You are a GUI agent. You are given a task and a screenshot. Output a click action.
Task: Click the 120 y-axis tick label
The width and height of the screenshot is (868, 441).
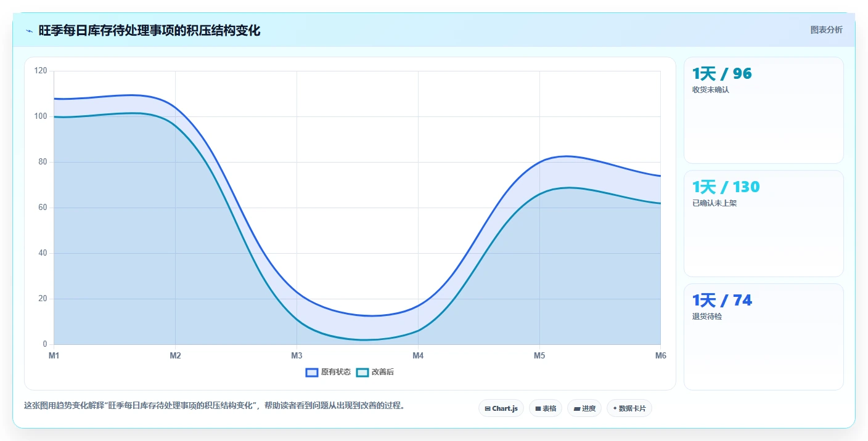(41, 71)
